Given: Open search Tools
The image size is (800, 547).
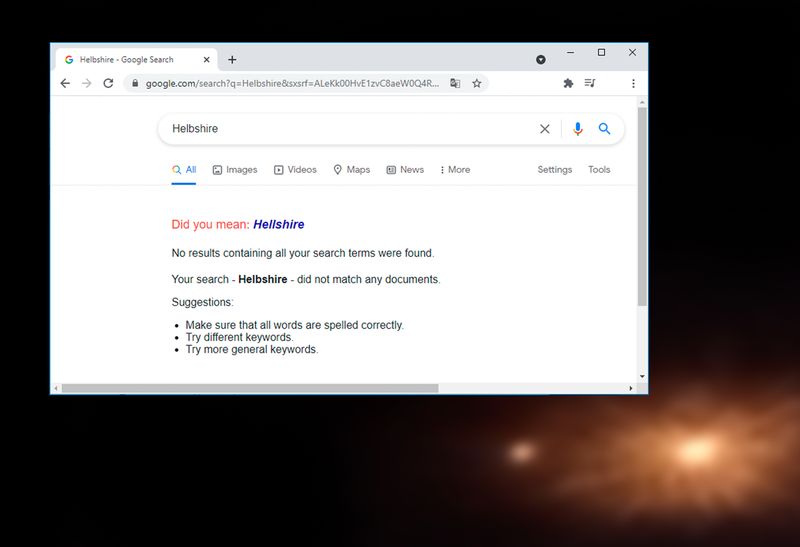Looking at the screenshot, I should [x=599, y=170].
